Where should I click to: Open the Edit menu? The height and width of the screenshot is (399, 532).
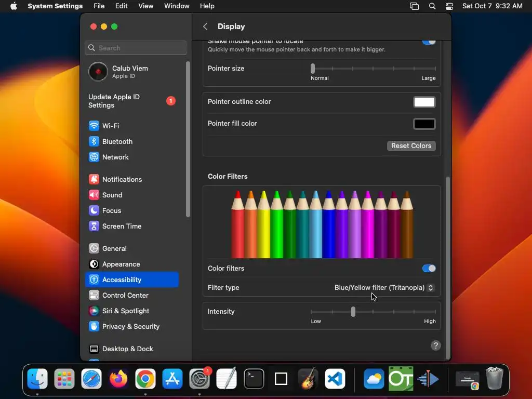121,6
